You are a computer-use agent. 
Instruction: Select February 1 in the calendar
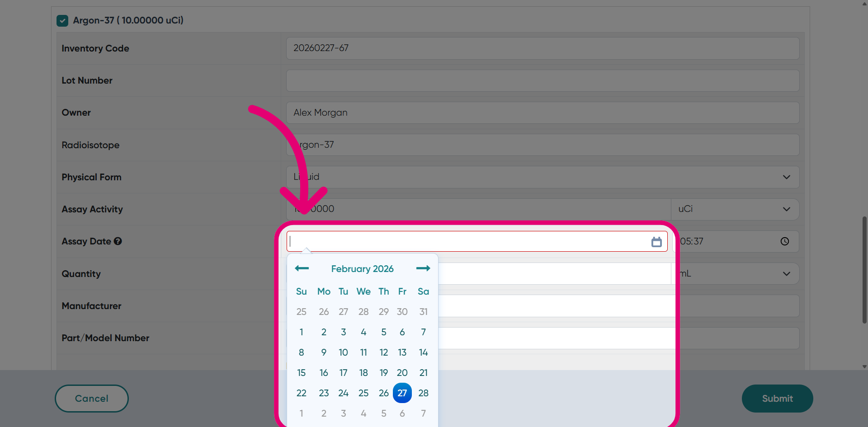[x=302, y=332]
